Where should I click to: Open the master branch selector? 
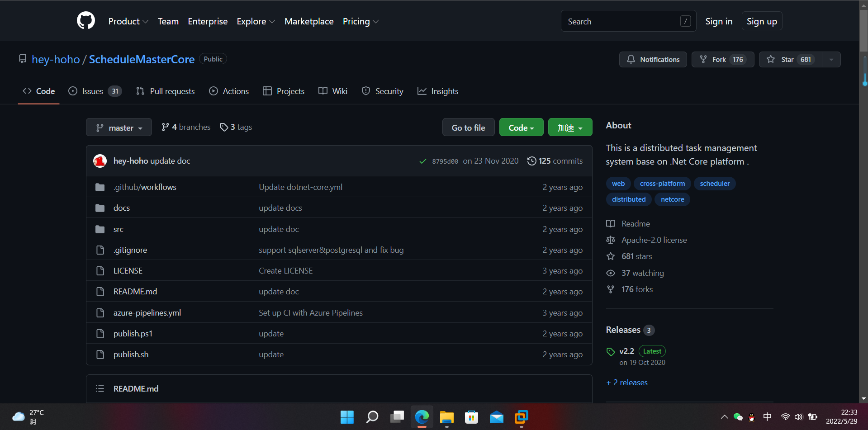coord(119,128)
